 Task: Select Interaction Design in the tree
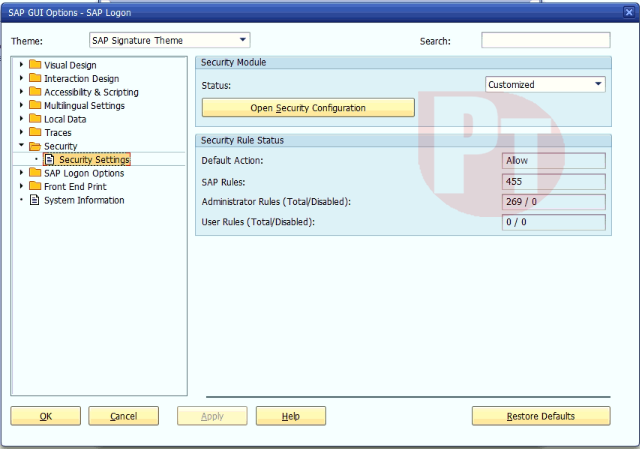82,78
